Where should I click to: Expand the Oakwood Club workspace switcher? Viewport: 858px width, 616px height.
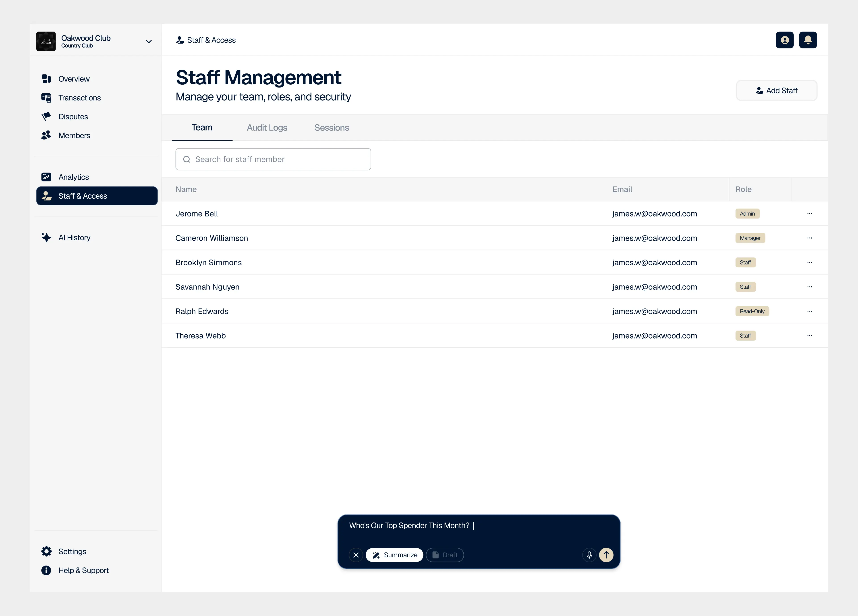click(149, 41)
